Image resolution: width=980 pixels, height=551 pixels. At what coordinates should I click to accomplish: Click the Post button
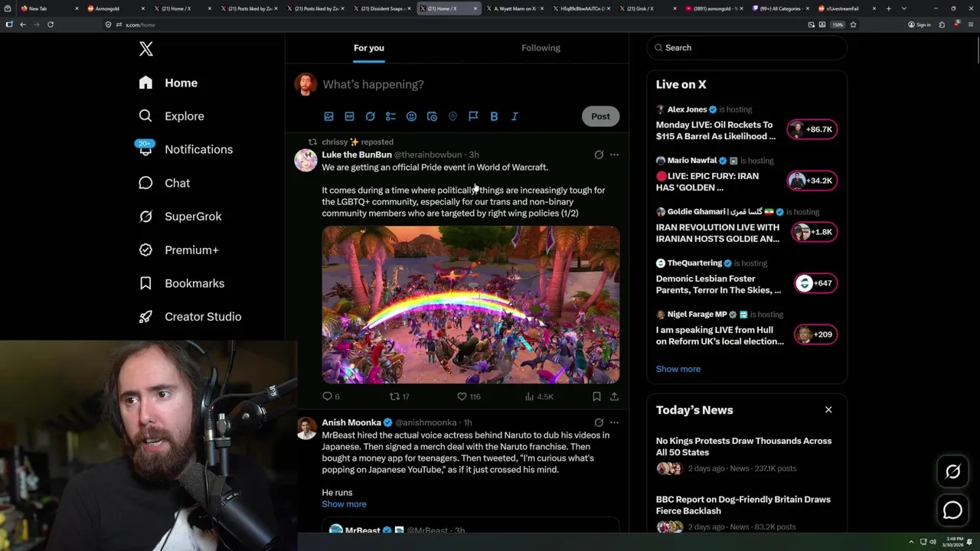(600, 116)
